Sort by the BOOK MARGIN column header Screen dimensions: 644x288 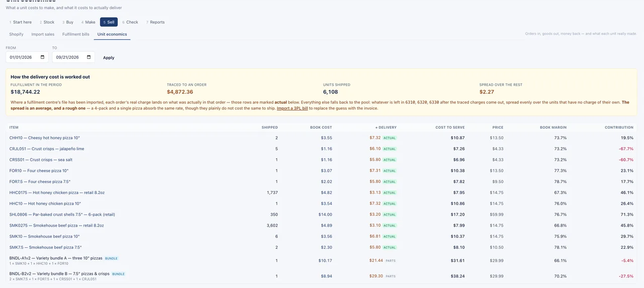tap(553, 127)
